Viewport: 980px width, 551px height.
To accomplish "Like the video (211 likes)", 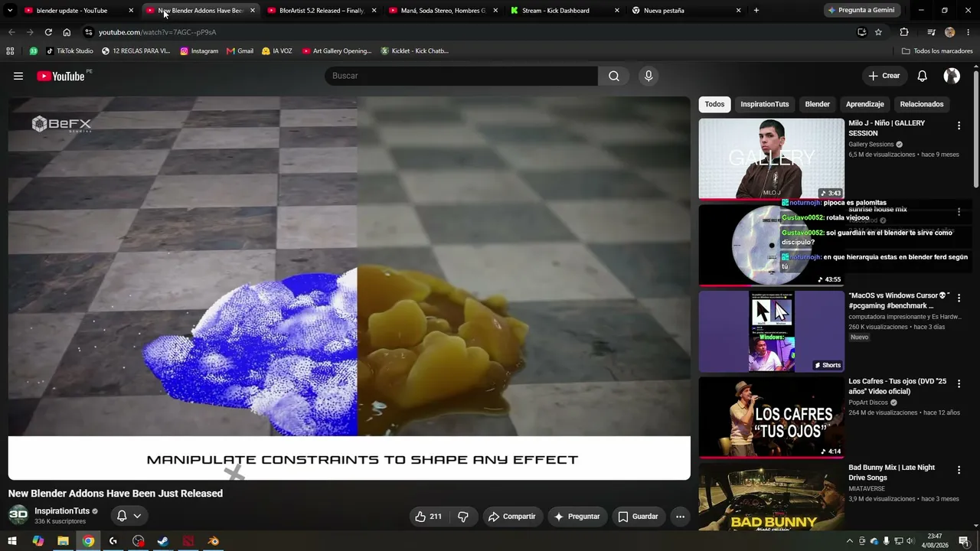I will pyautogui.click(x=429, y=517).
